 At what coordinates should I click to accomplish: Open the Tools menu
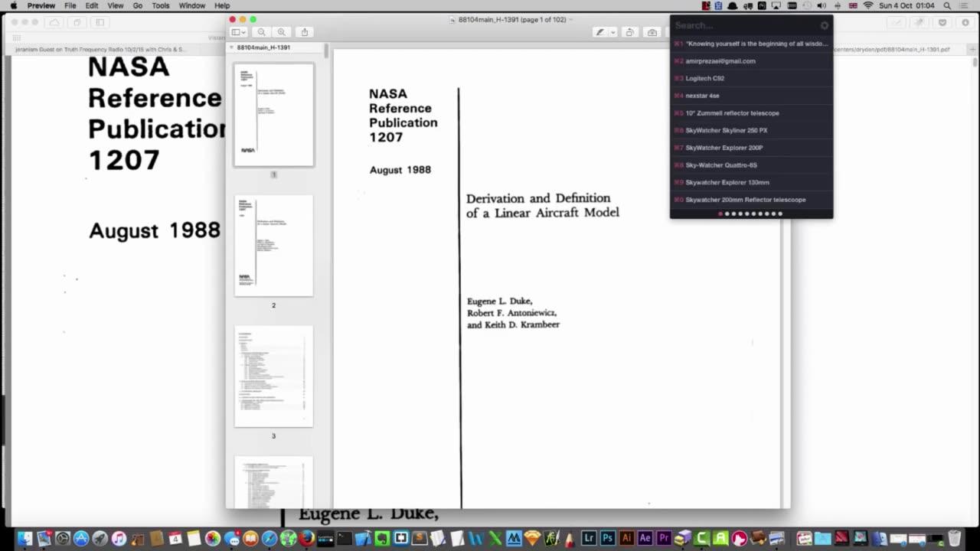(161, 5)
